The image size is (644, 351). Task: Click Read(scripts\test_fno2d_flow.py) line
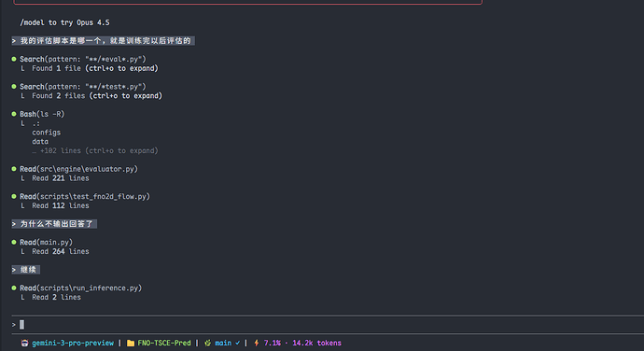point(85,196)
